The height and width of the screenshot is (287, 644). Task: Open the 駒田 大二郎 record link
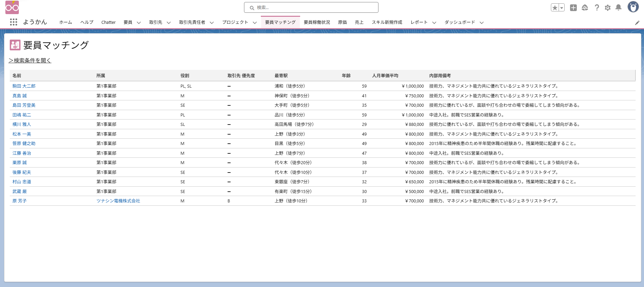pos(24,86)
